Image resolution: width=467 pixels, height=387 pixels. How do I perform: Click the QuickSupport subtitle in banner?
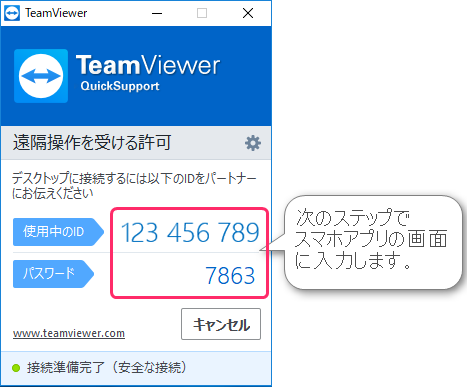click(x=120, y=86)
